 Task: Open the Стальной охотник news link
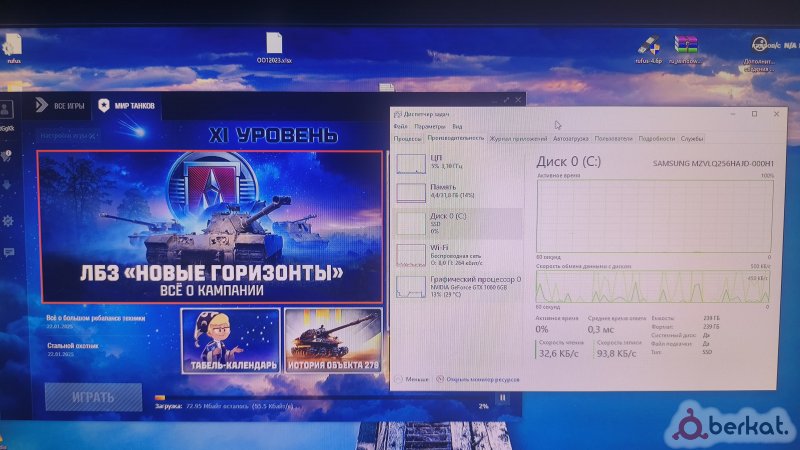point(72,345)
